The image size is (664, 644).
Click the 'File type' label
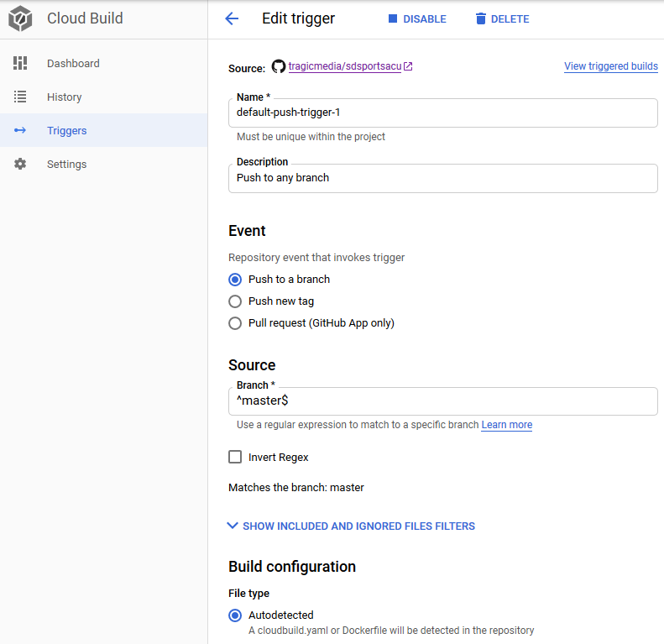[x=249, y=594]
